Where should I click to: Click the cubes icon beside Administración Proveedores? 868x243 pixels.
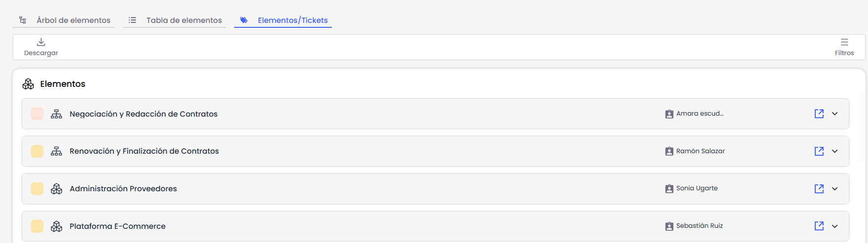pyautogui.click(x=57, y=189)
